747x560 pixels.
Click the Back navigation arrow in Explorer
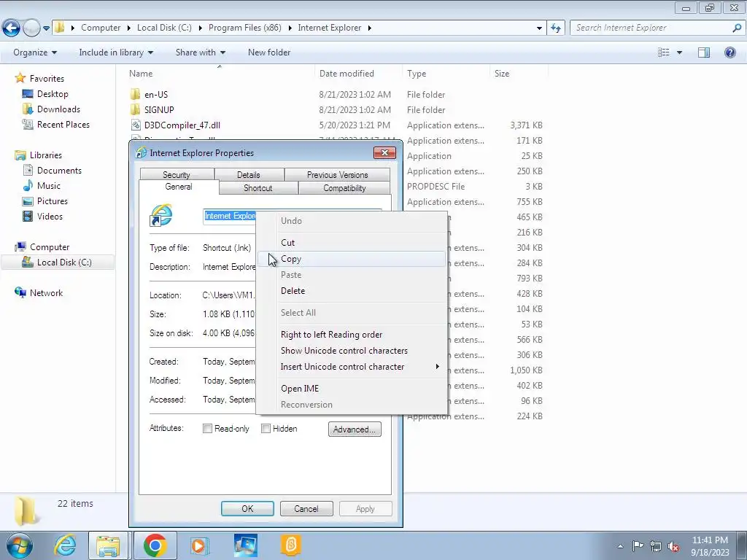point(12,28)
